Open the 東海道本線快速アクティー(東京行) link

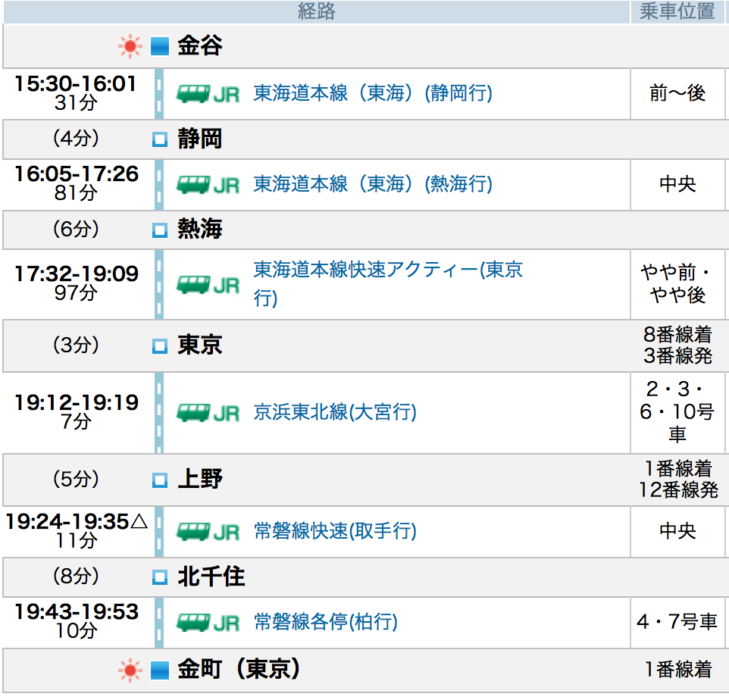pos(388,283)
